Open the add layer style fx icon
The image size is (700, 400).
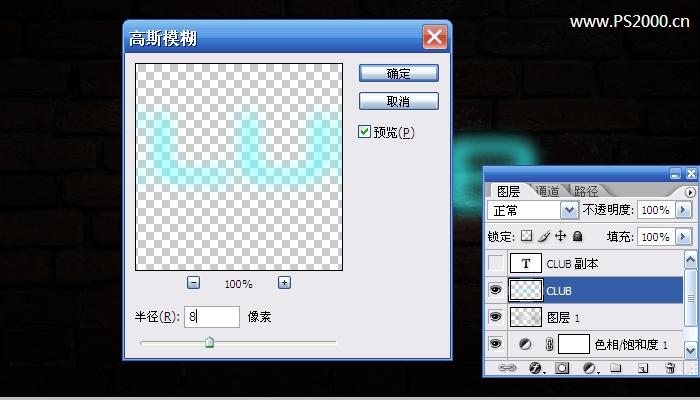click(x=535, y=368)
